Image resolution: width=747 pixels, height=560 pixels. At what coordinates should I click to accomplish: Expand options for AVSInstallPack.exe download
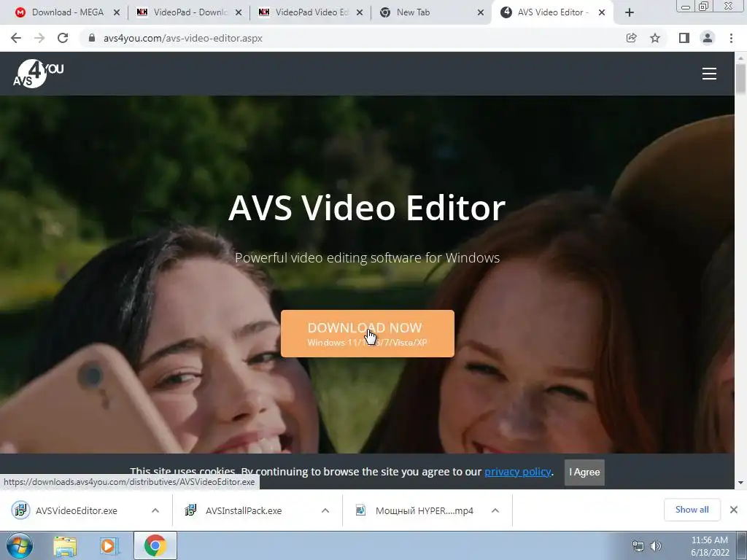coord(325,510)
